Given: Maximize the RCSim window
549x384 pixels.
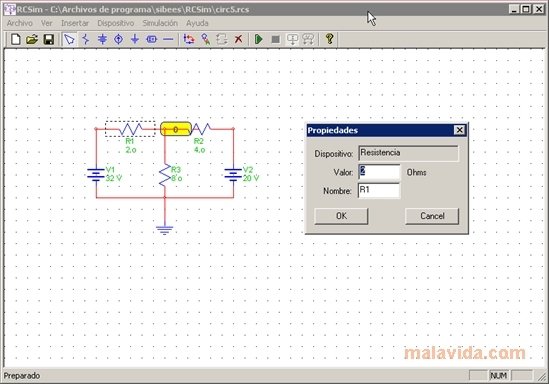Looking at the screenshot, I should (x=526, y=9).
